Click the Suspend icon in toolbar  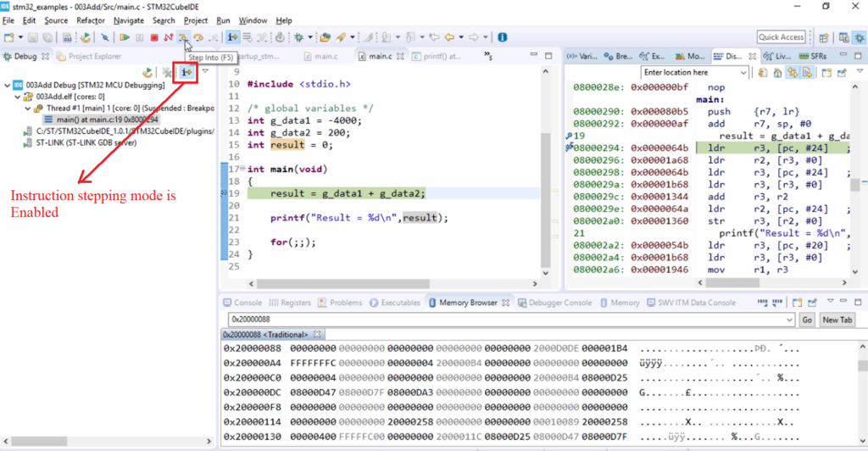point(140,37)
